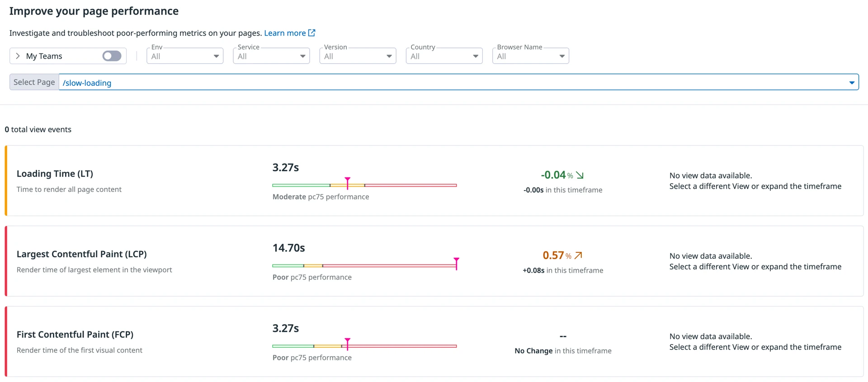Image resolution: width=868 pixels, height=382 pixels.
Task: Click the /slow-loading page input field
Action: 452,83
